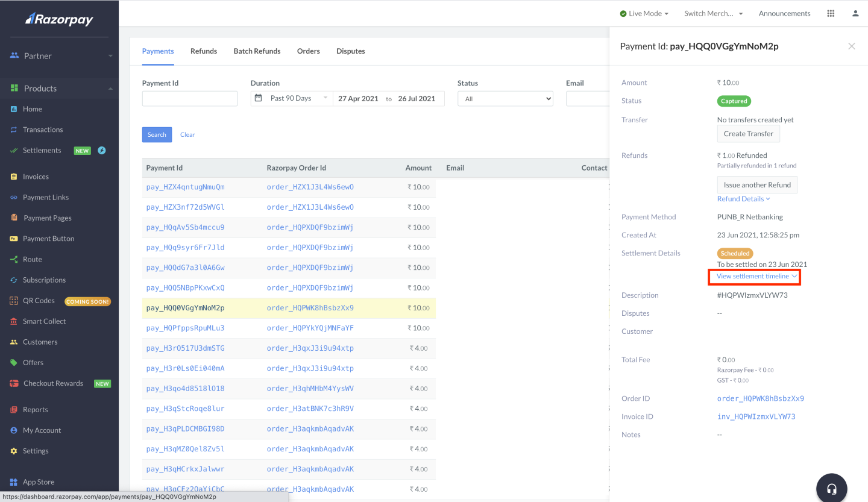
Task: Expand View settlement timeline
Action: click(x=753, y=276)
